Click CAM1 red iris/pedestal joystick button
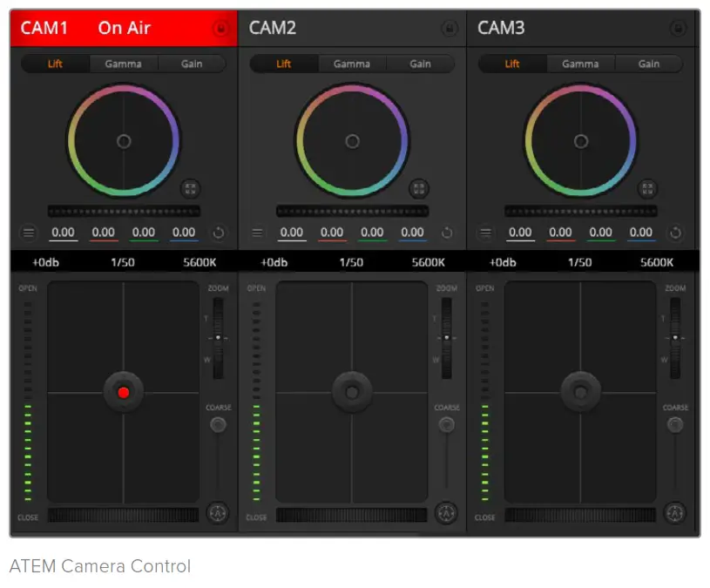 click(124, 393)
